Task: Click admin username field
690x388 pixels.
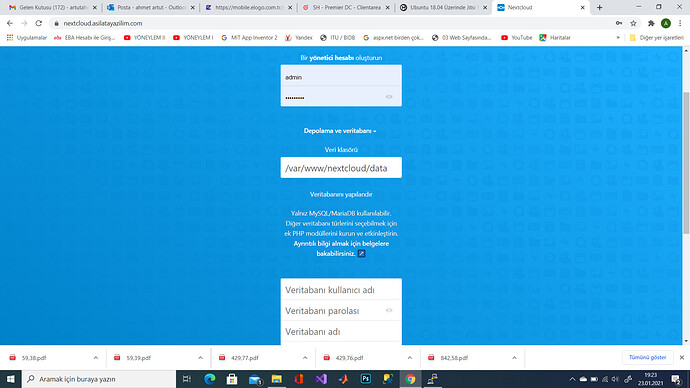Action: (x=341, y=76)
